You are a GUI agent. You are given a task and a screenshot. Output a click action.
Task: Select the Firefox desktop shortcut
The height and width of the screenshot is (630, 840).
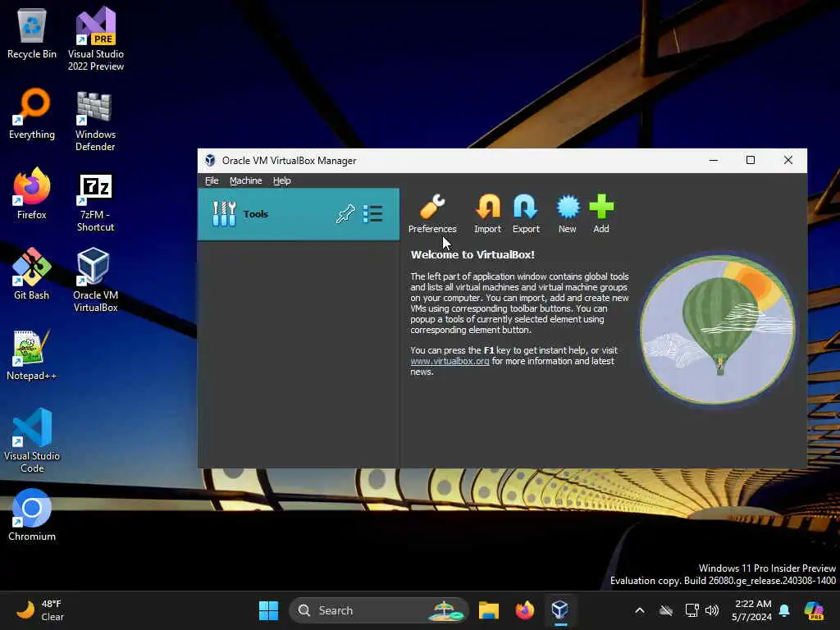click(32, 194)
